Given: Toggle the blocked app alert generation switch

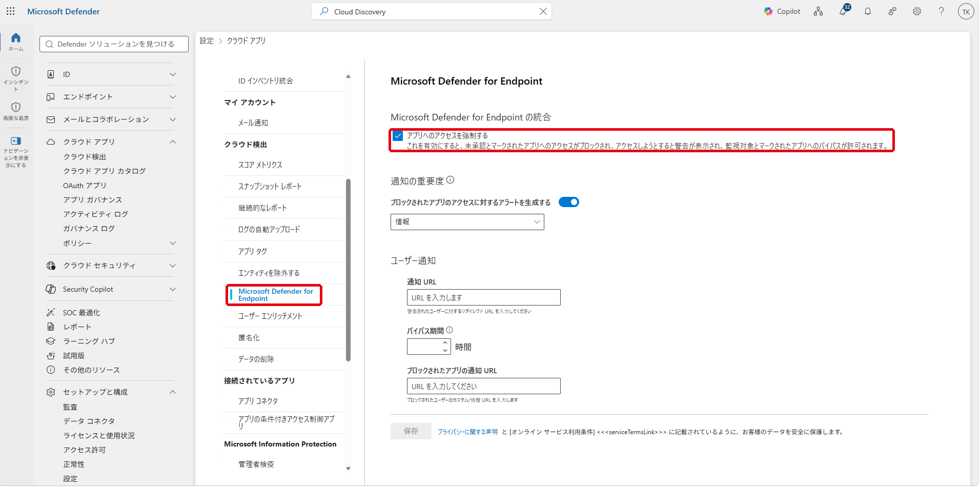Looking at the screenshot, I should click(x=568, y=202).
